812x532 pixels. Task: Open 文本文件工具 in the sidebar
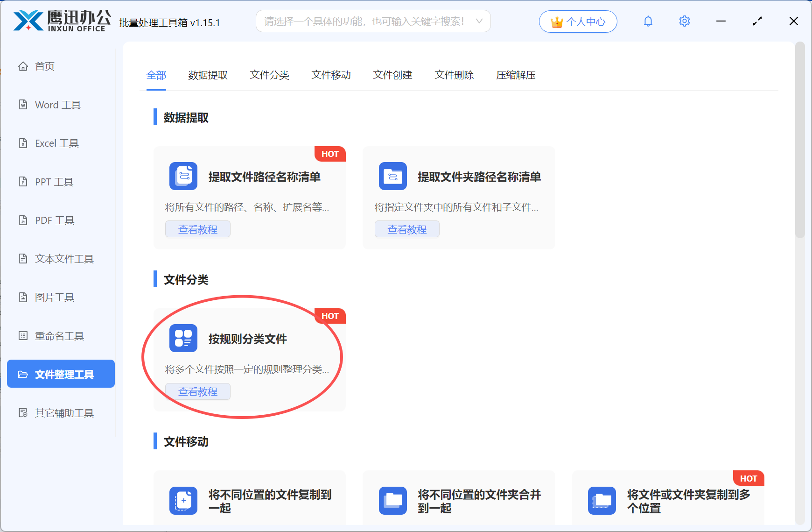click(61, 259)
